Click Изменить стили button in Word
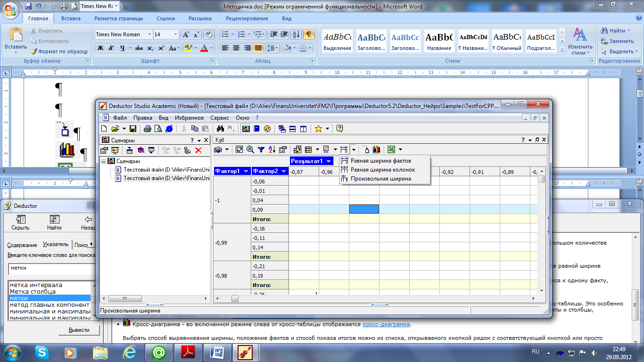 pos(580,41)
